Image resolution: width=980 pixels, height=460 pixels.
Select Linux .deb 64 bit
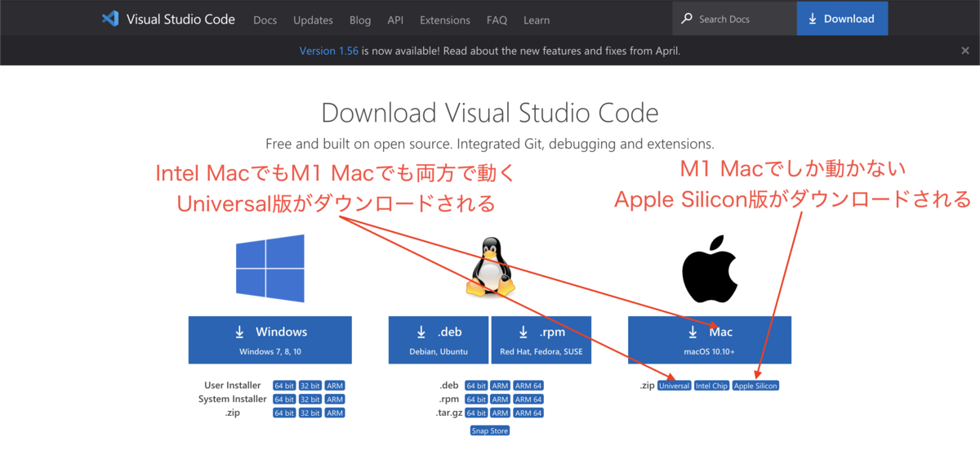coord(476,386)
